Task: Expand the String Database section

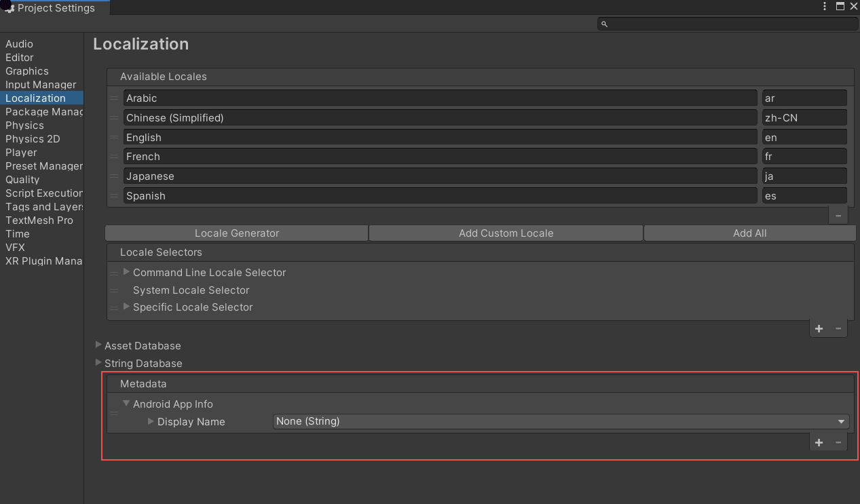Action: coord(98,363)
